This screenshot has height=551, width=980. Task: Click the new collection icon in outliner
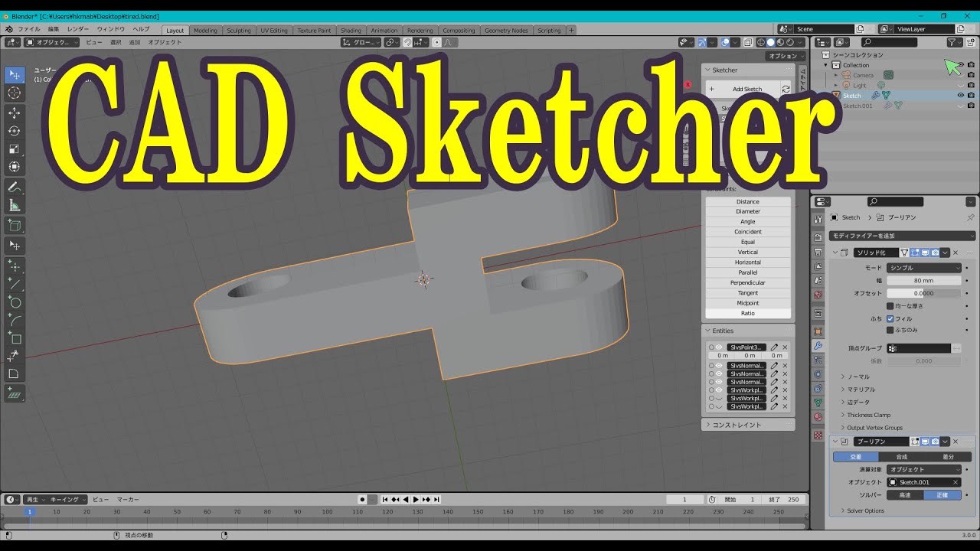tap(971, 43)
